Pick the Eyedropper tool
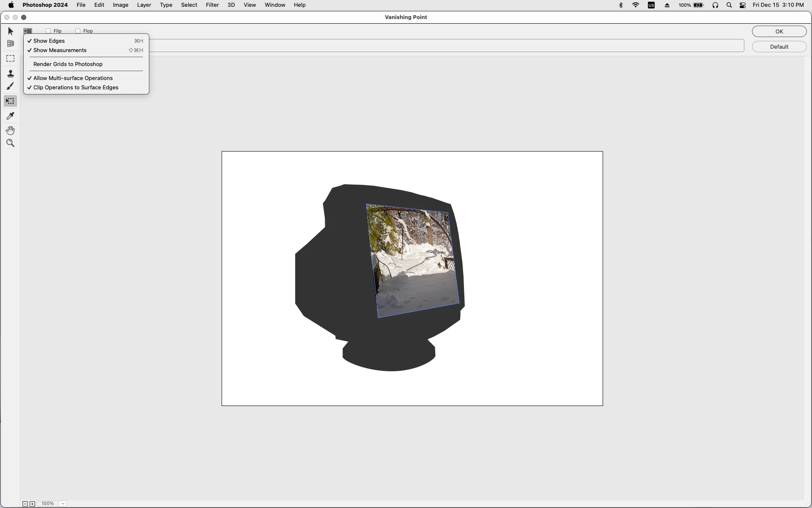The height and width of the screenshot is (508, 812). tap(11, 116)
